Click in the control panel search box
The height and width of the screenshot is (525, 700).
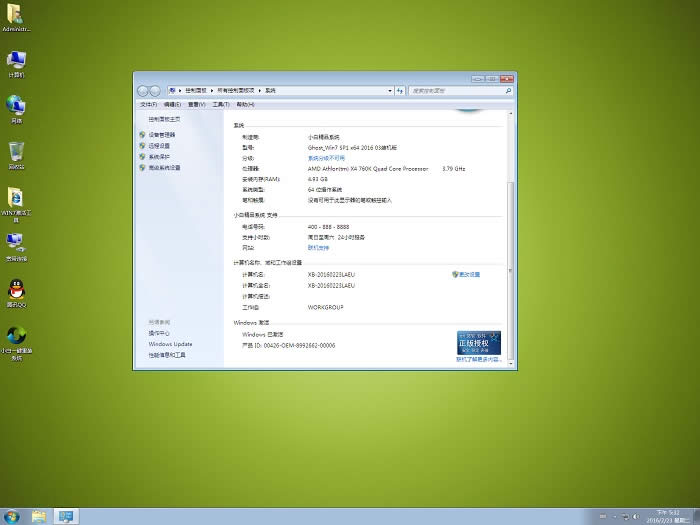click(x=460, y=91)
